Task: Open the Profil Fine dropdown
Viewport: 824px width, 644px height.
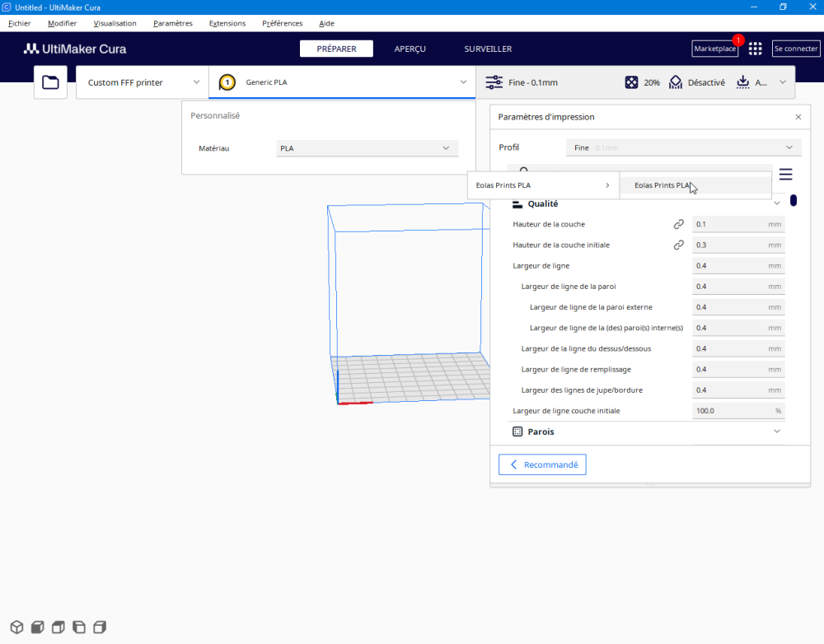Action: click(684, 147)
